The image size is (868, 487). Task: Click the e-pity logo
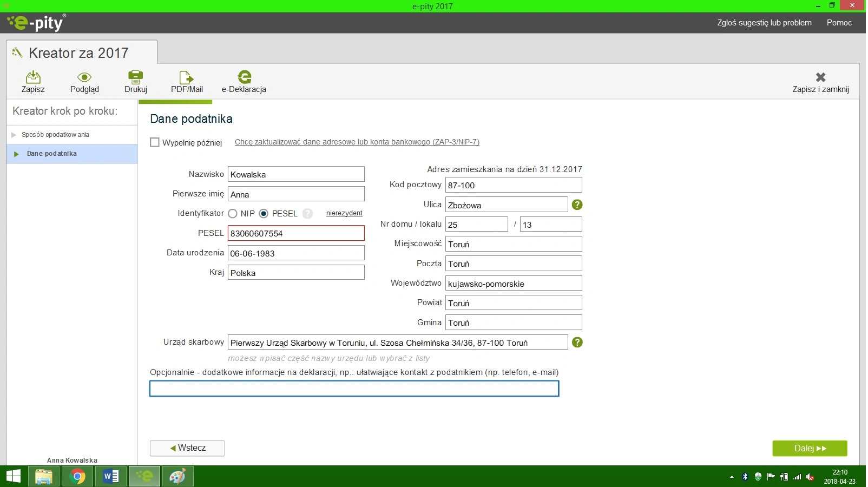coord(36,23)
